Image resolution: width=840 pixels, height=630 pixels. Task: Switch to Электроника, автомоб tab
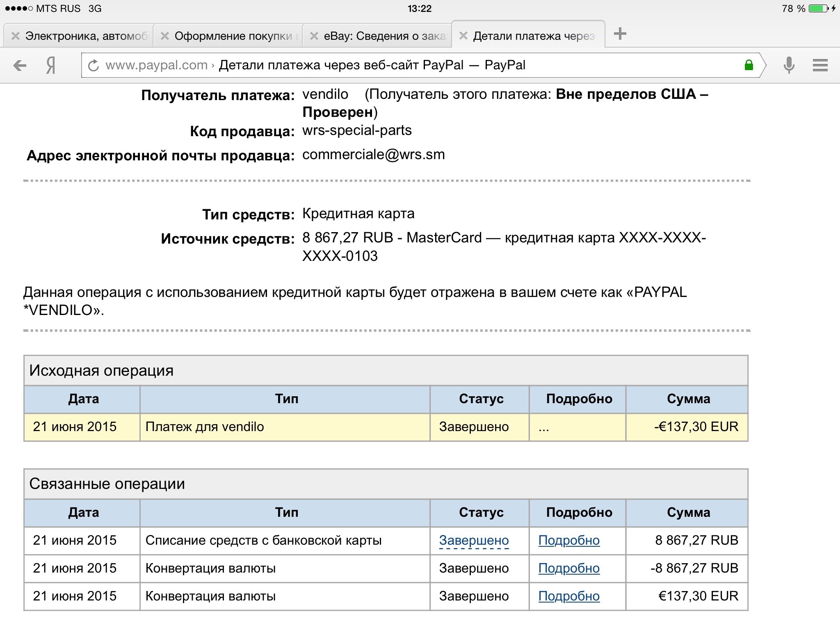click(x=86, y=36)
